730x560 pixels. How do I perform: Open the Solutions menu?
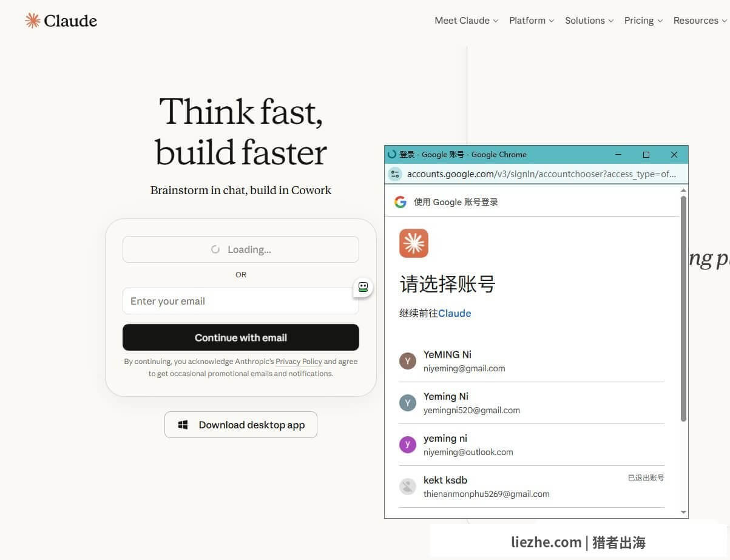point(589,21)
